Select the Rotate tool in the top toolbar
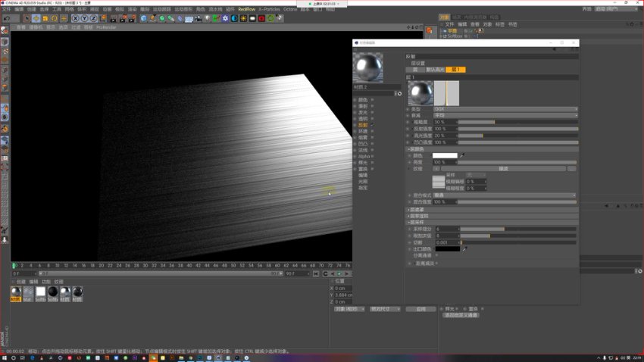This screenshot has width=644, height=362. pyautogui.click(x=54, y=18)
